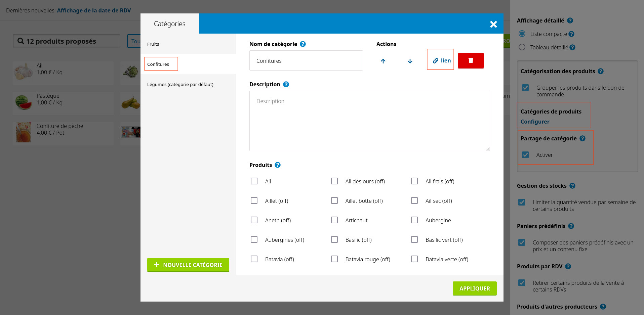Click the Appliquer button
644x315 pixels.
point(475,288)
